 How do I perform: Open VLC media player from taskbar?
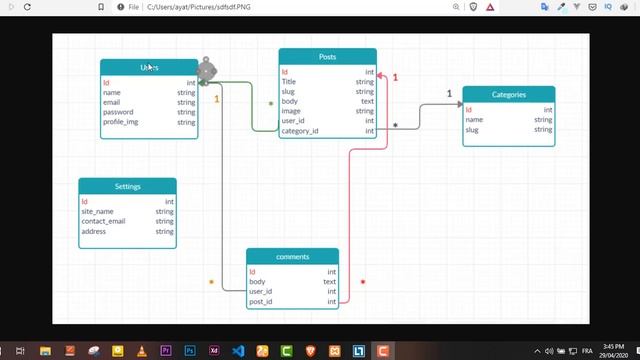click(x=142, y=351)
